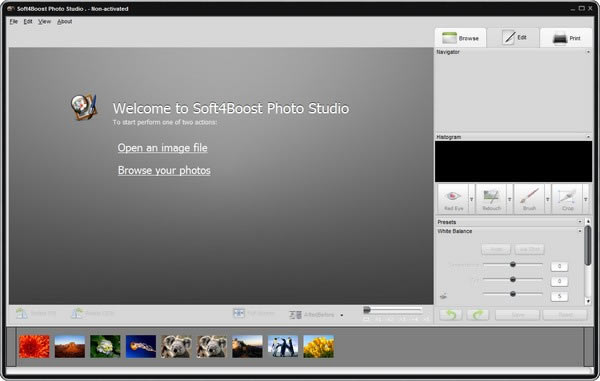The image size is (600, 381).
Task: Switch to the Print tab
Action: (x=566, y=38)
